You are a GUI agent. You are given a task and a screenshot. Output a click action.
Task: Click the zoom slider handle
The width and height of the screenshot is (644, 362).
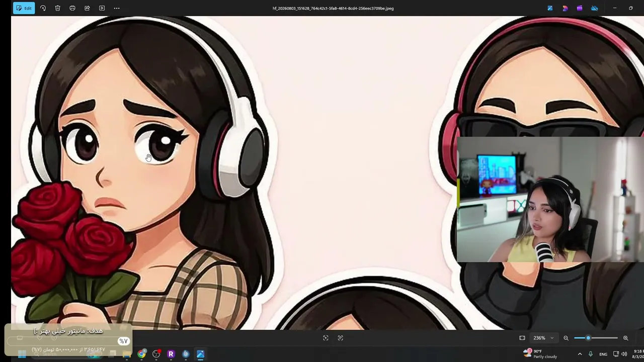588,338
